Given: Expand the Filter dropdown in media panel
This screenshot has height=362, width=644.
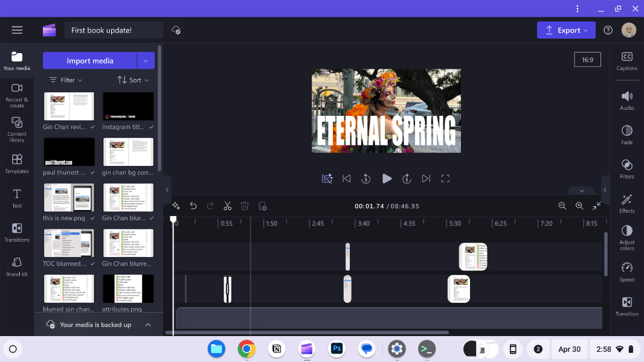Looking at the screenshot, I should [x=66, y=80].
